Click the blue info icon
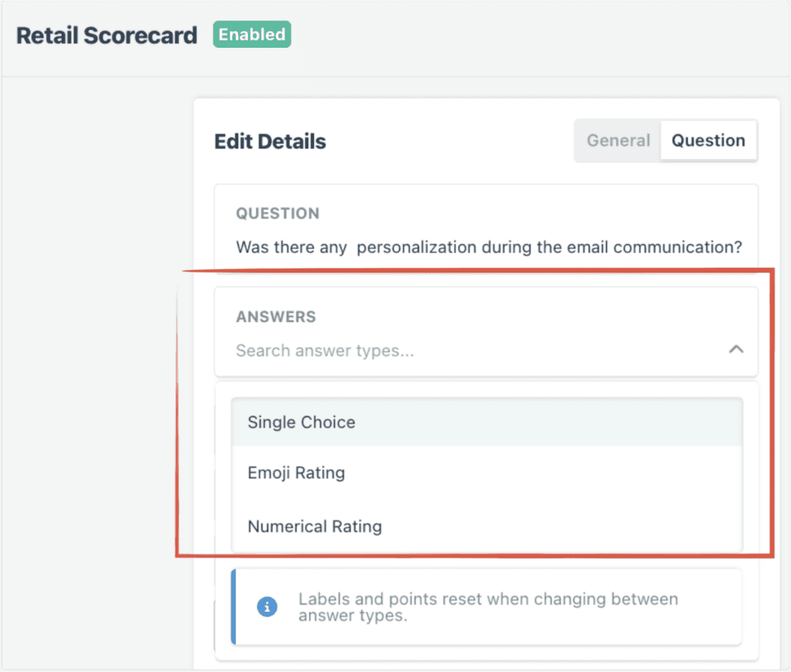 [x=267, y=606]
